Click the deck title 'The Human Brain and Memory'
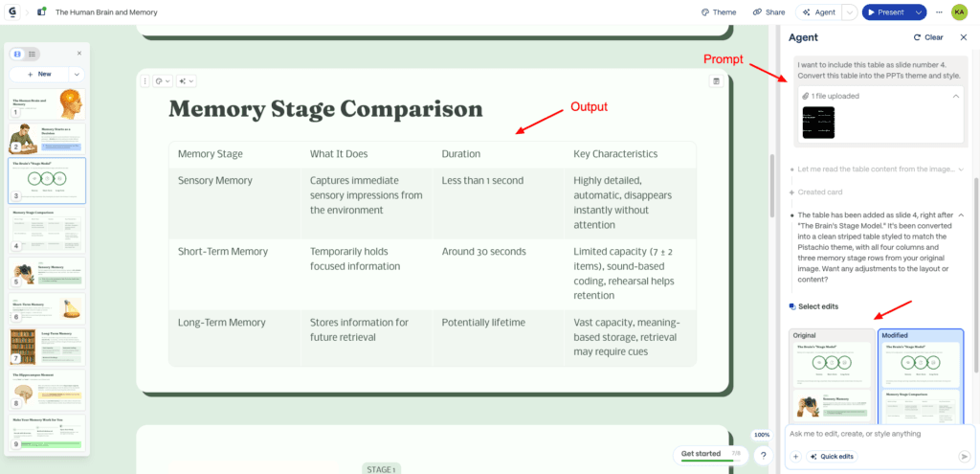The image size is (980, 474). 106,11
